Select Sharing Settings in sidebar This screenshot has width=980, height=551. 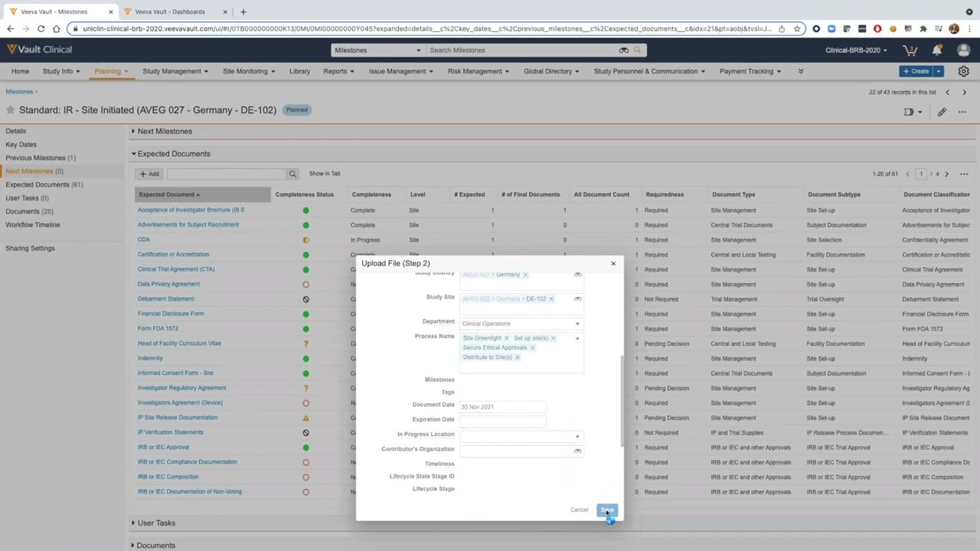point(30,249)
